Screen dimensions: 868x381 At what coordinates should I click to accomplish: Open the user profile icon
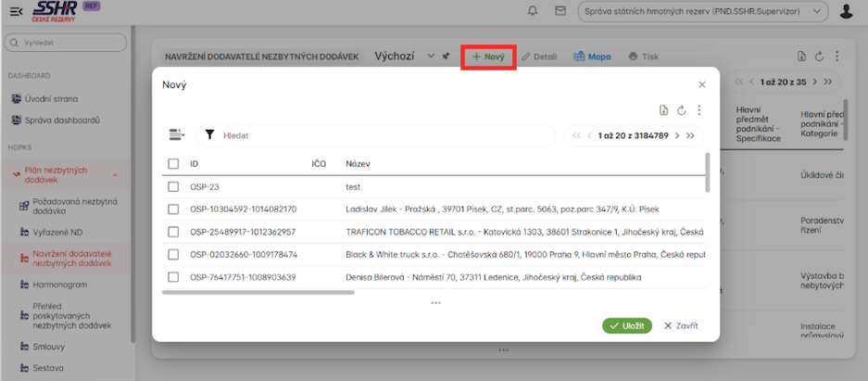(846, 11)
